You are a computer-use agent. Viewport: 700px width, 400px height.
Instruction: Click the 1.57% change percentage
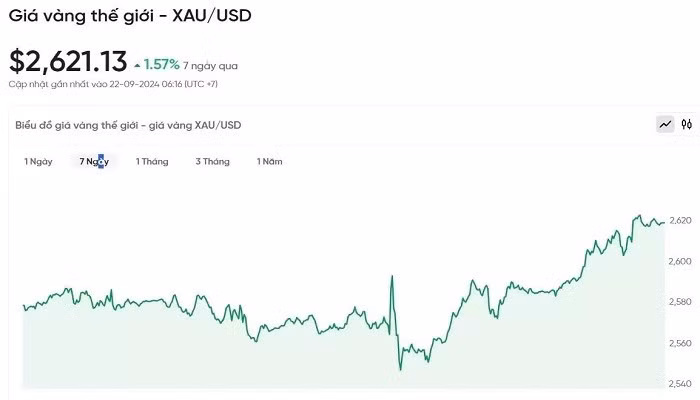pyautogui.click(x=162, y=65)
